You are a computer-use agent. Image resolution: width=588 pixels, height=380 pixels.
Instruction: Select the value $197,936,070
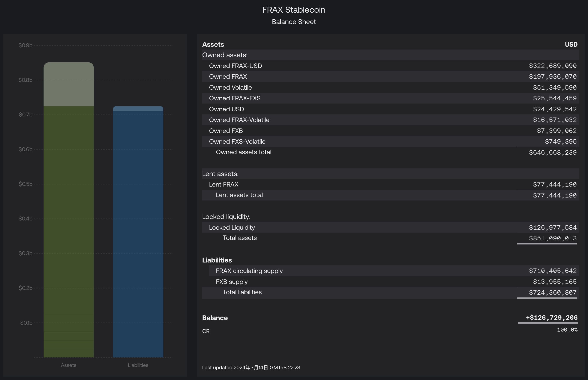553,77
